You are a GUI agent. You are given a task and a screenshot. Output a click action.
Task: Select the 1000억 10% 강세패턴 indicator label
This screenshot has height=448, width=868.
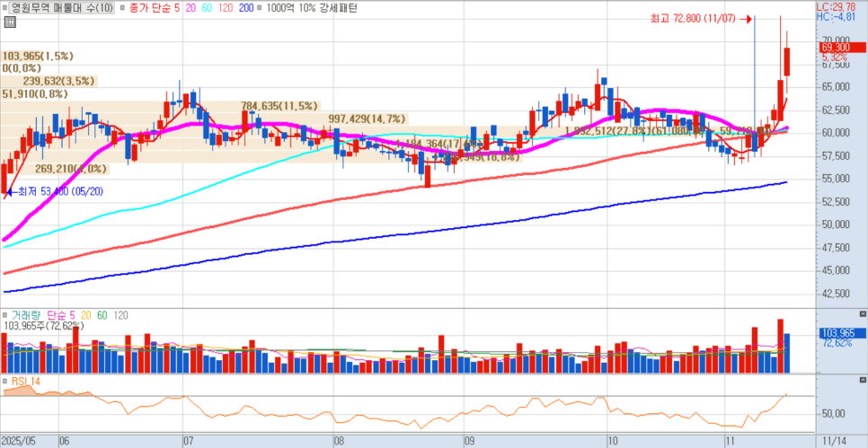point(312,8)
